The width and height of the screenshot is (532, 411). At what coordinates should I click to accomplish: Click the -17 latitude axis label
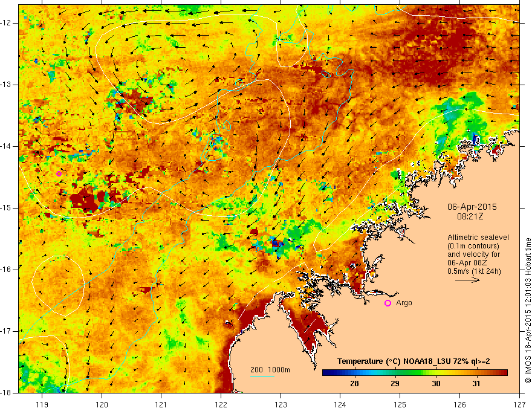6,331
